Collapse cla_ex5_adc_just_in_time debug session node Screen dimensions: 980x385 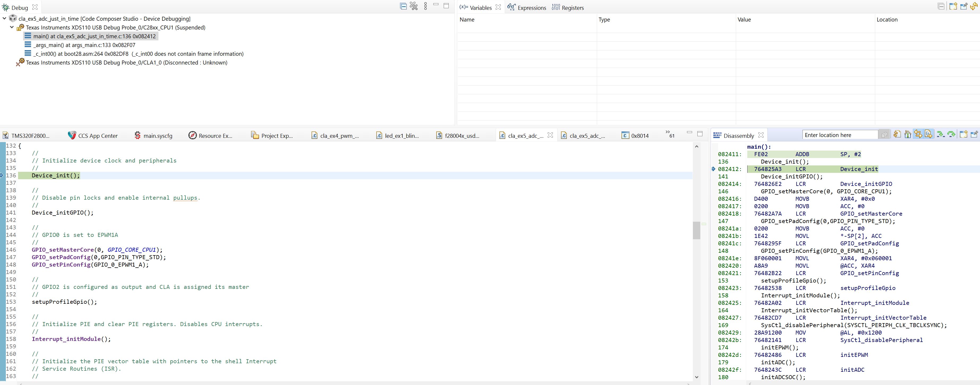(x=5, y=18)
